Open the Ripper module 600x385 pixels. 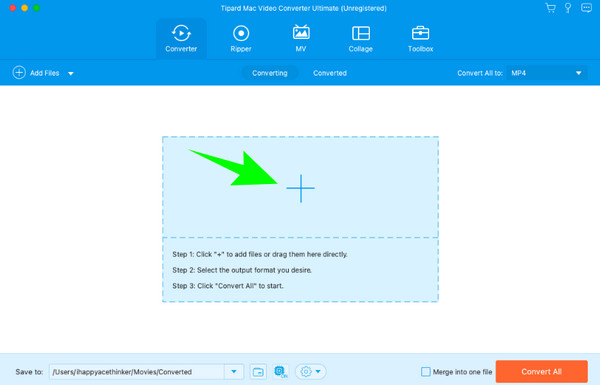point(241,39)
